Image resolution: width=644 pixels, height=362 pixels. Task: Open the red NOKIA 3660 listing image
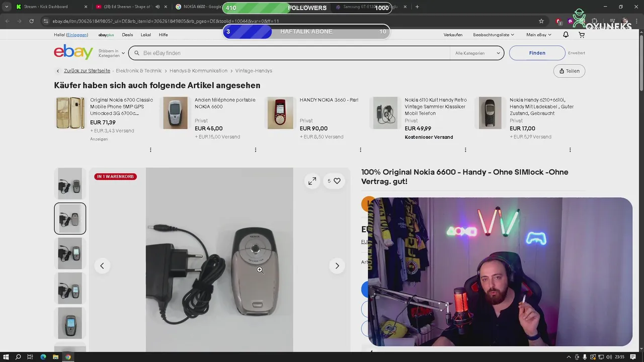pos(280,113)
